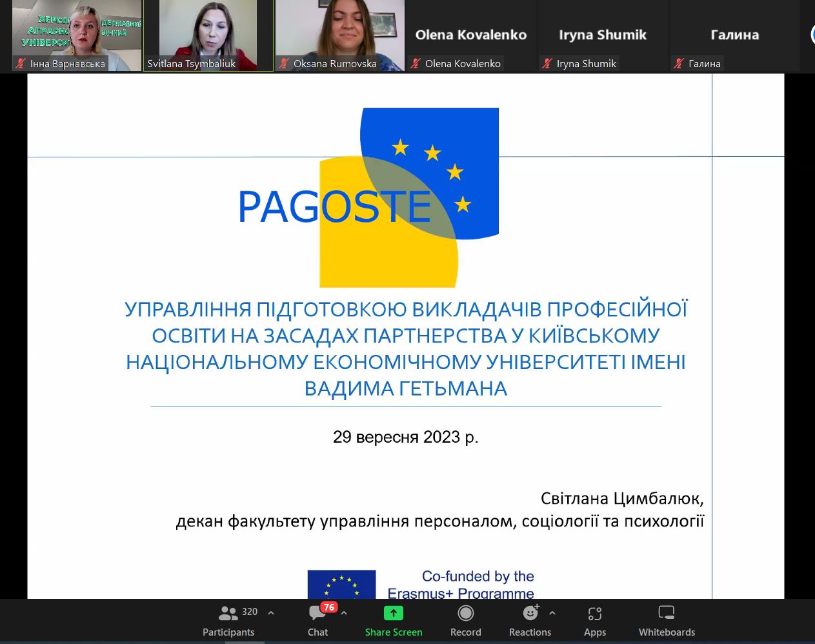Expand the Chat options chevron

point(344,613)
